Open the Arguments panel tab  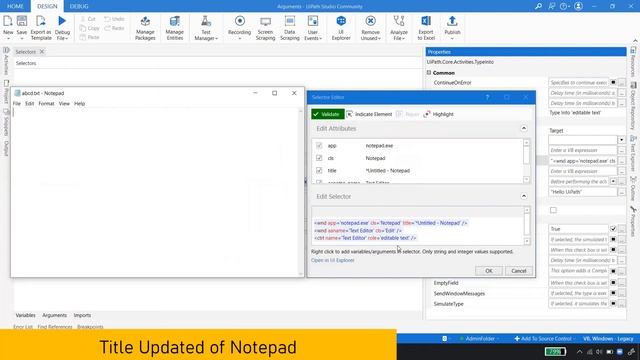[54, 316]
